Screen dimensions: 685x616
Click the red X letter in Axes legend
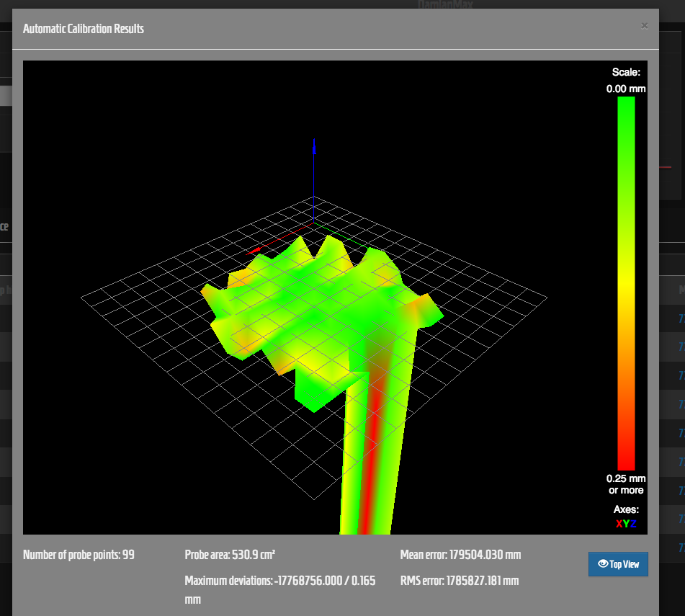[x=619, y=523]
